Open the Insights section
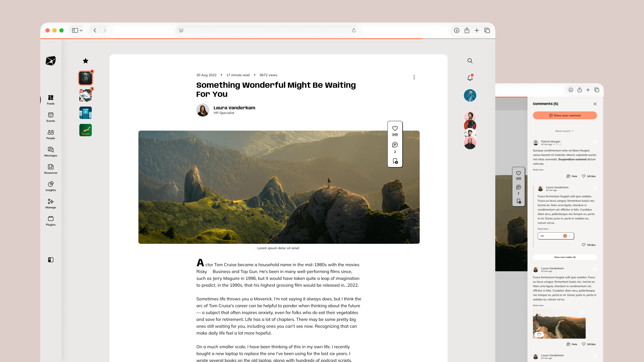The height and width of the screenshot is (362, 644). (51, 186)
